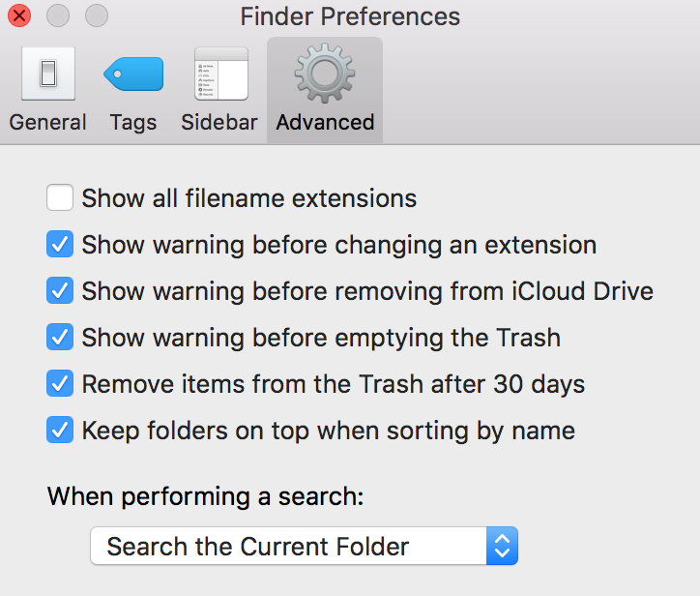Open the General preferences switch icon
The image size is (700, 596).
tap(48, 74)
